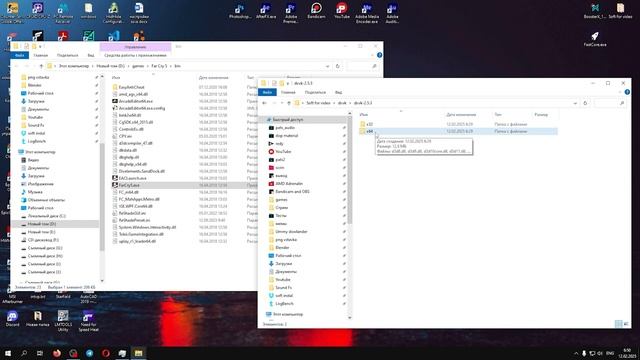Open Opera from taskbar
Screen dimensions: 640x360
click(x=106, y=353)
